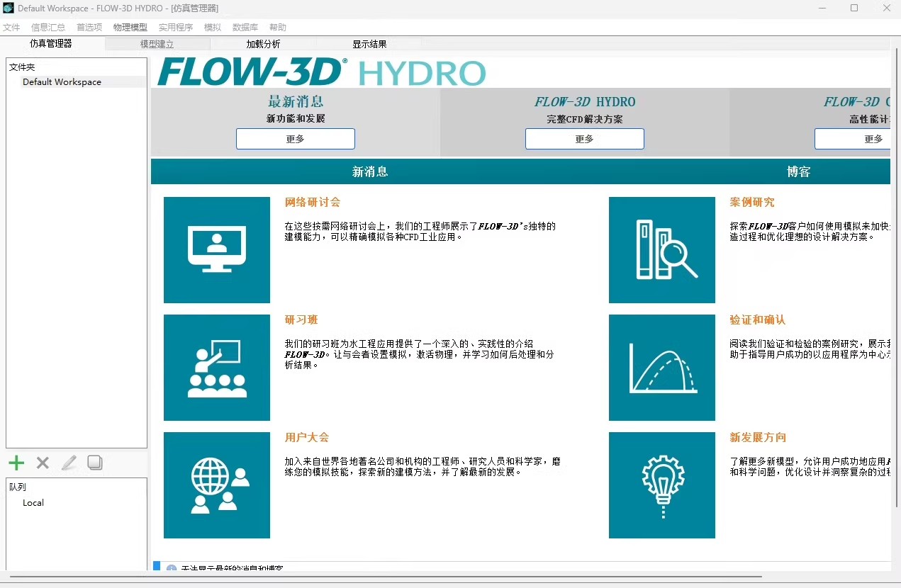Open the 首选项 menu
Viewport: 901px width, 588px height.
coord(89,28)
